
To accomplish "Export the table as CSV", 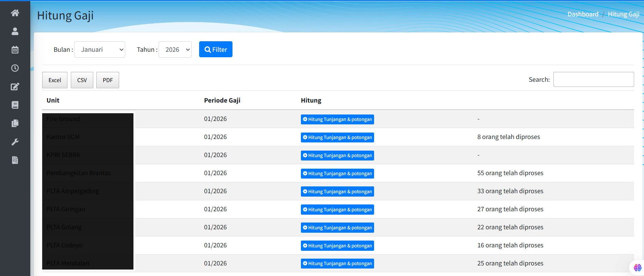I will (82, 80).
